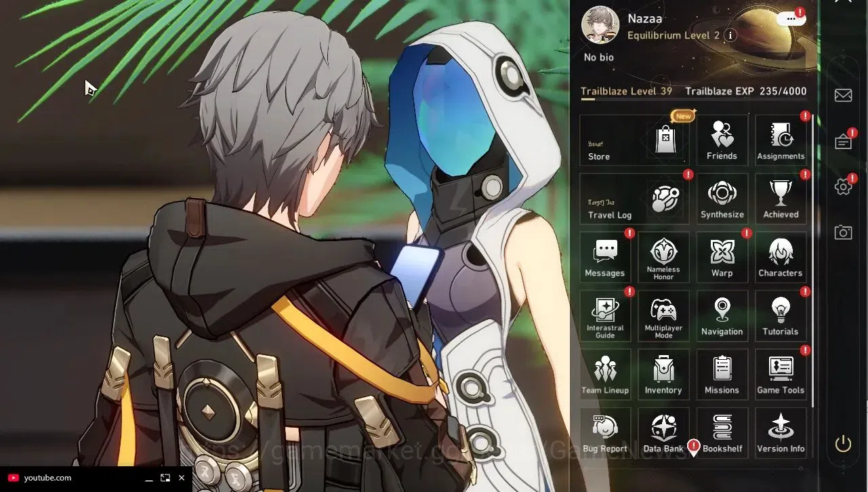Open the Team Lineup menu
This screenshot has width=868, height=492.
[x=605, y=374]
